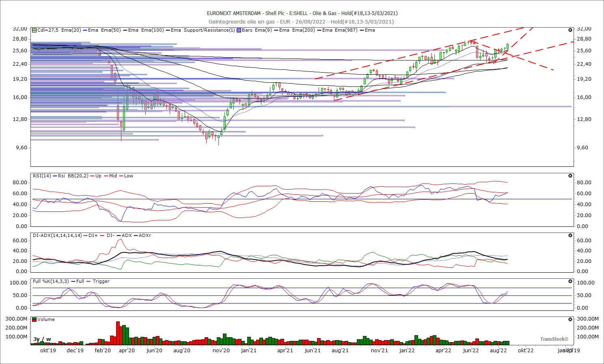The height and width of the screenshot is (364, 604).
Task: Close the DI-ADX indicator panel
Action: (x=570, y=235)
